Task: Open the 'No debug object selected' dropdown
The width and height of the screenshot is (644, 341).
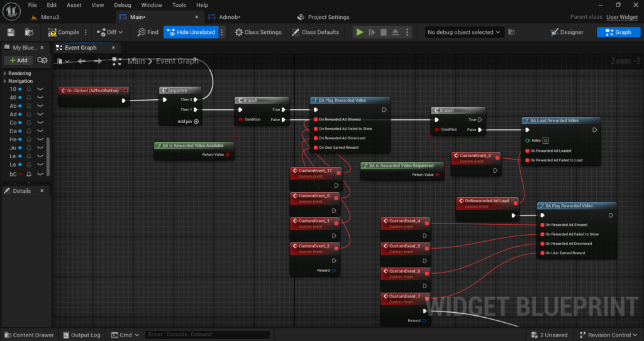Action: click(464, 32)
